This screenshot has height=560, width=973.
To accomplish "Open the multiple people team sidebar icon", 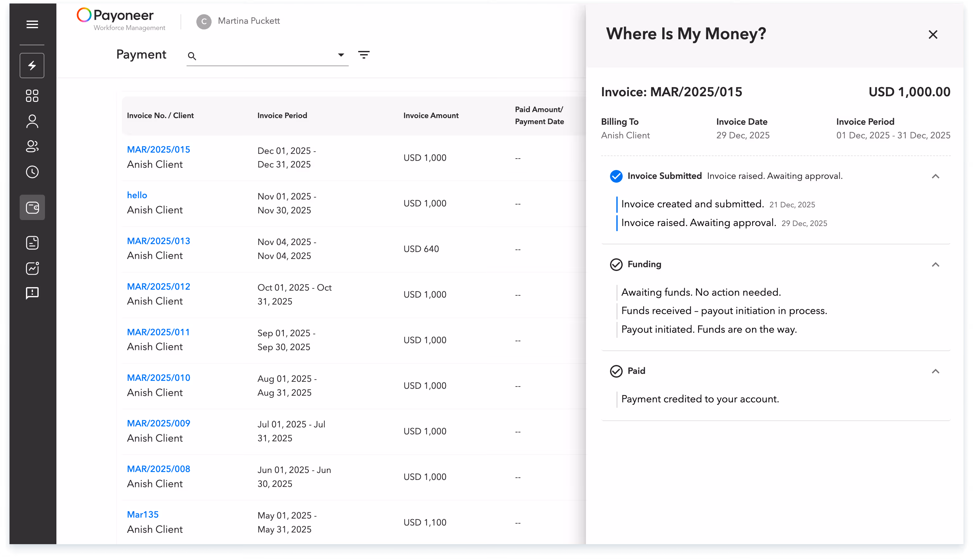I will pyautogui.click(x=32, y=147).
